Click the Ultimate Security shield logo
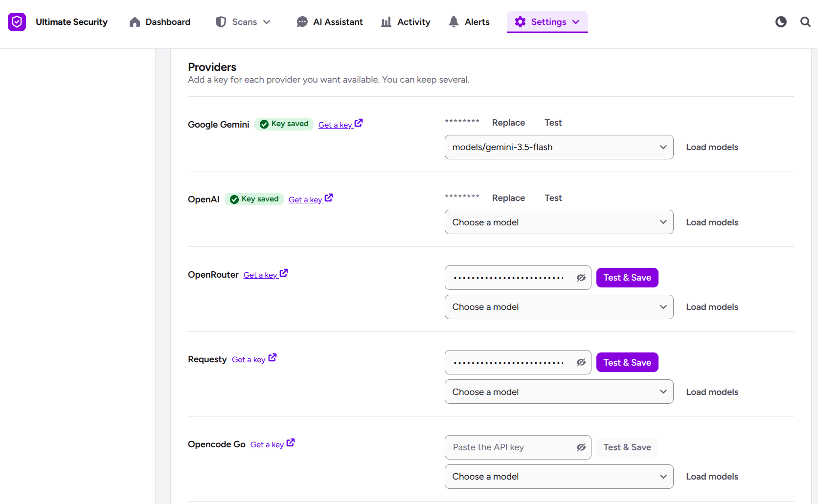The width and height of the screenshot is (818, 504). click(17, 22)
